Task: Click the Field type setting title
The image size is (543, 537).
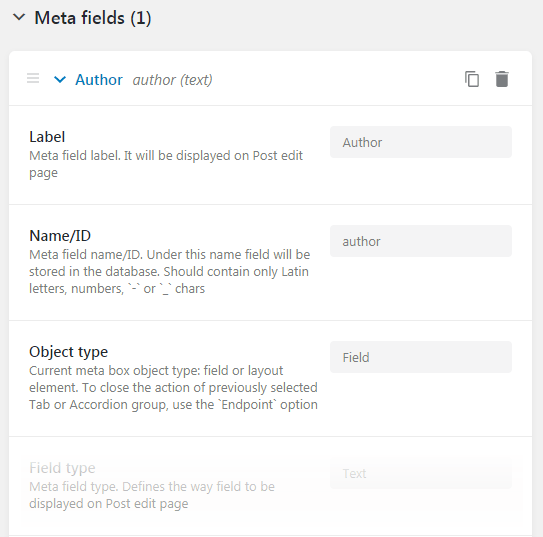Action: click(x=62, y=468)
